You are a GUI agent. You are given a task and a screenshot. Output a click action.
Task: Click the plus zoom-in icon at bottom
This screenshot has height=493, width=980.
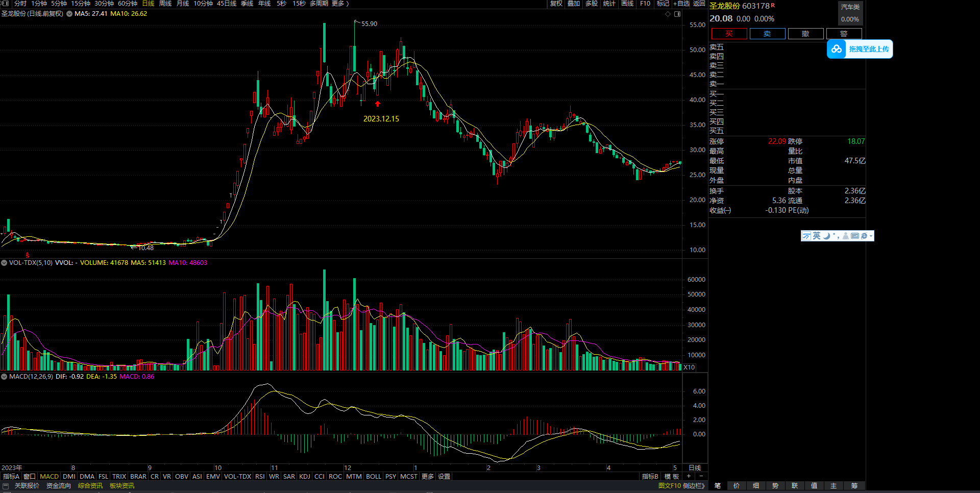689,476
